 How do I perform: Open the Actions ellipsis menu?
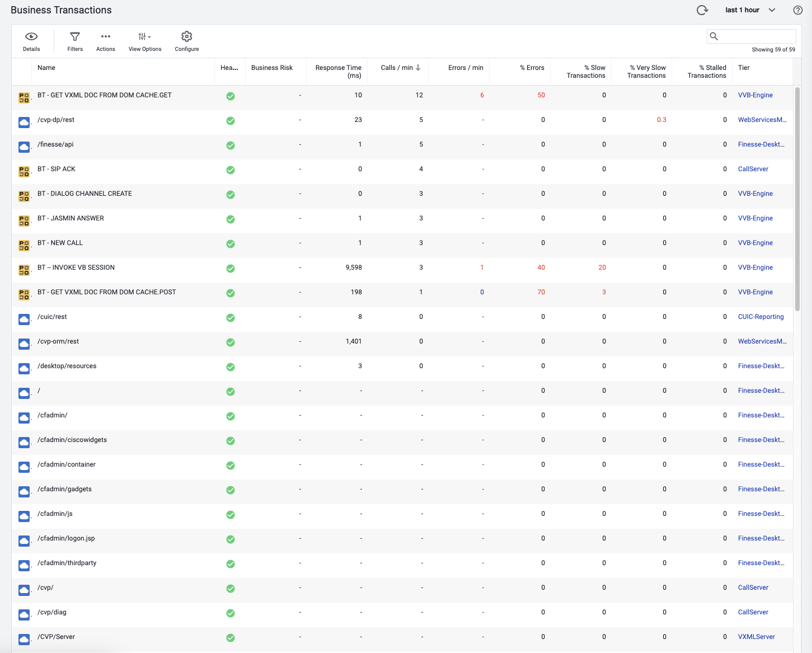click(x=105, y=36)
